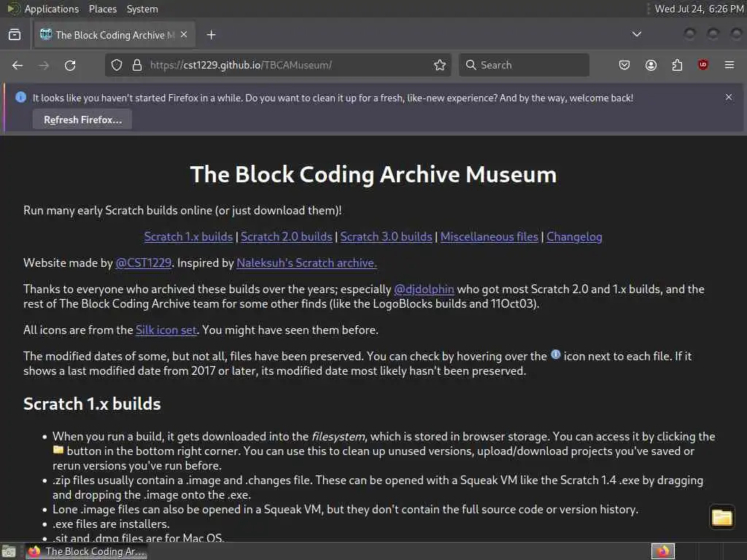The height and width of the screenshot is (560, 747).
Task: Open Scratch 3.0 builds link
Action: point(386,237)
